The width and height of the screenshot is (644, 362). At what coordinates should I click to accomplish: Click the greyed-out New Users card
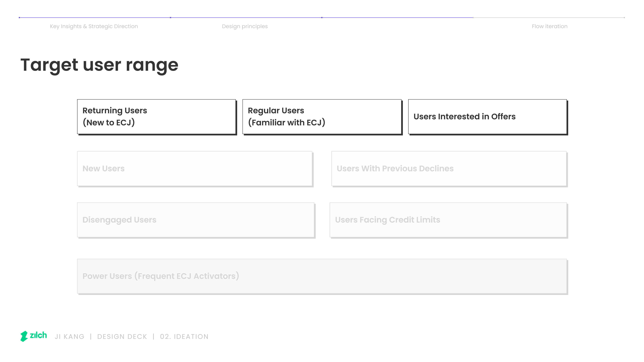[195, 169]
